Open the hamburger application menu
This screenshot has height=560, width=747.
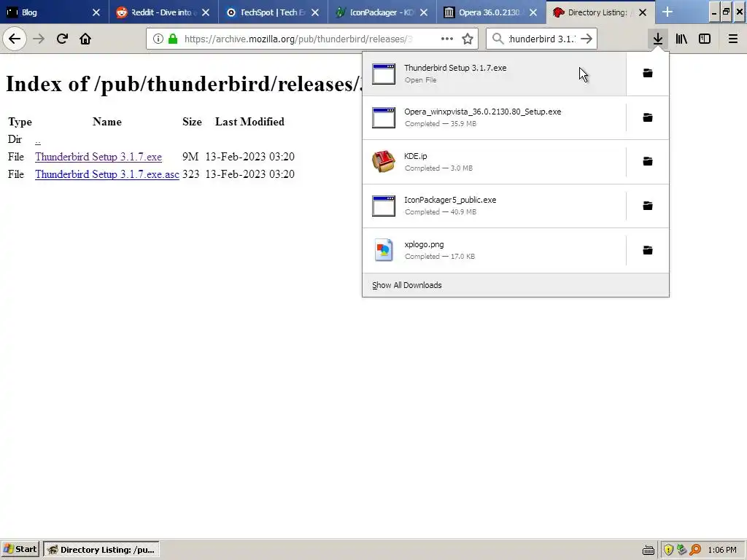[733, 39]
